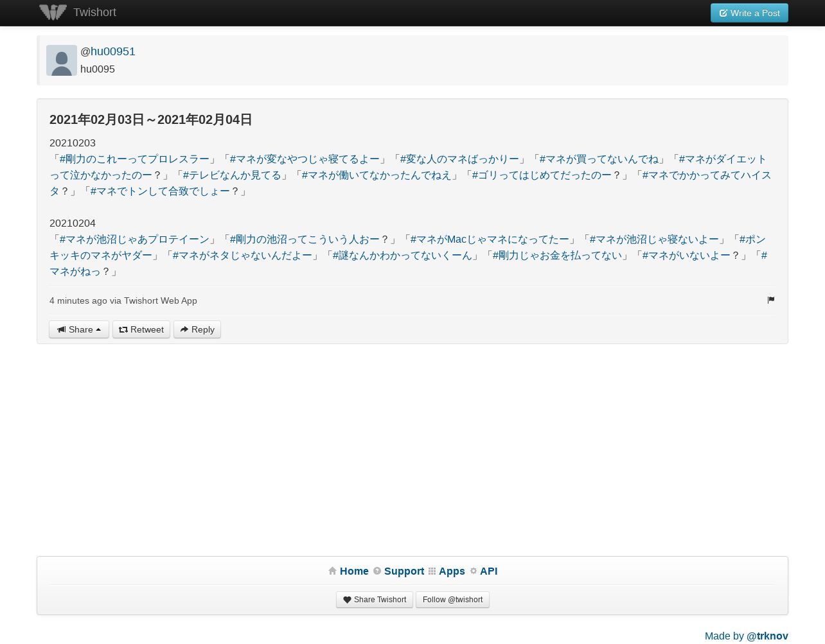This screenshot has width=825, height=644.
Task: Click the date text 20210204
Action: (x=73, y=223)
